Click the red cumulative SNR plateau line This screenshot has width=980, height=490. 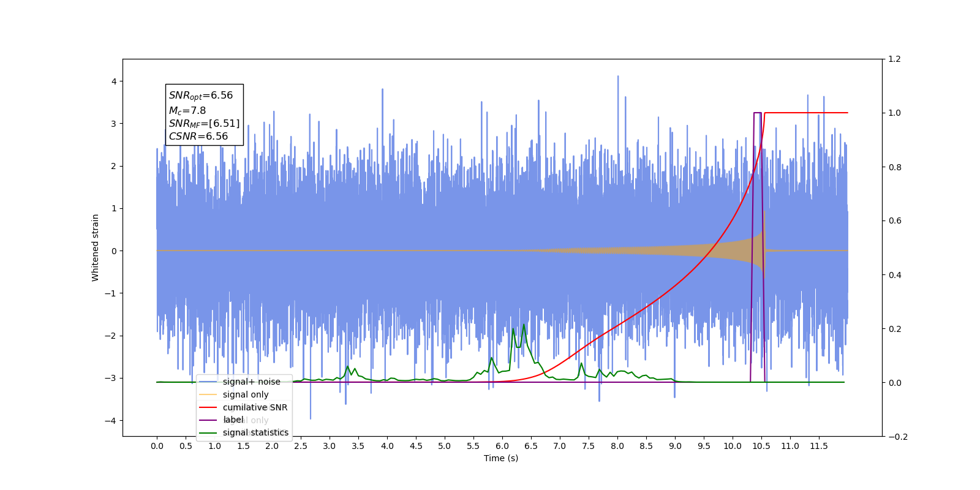point(806,113)
